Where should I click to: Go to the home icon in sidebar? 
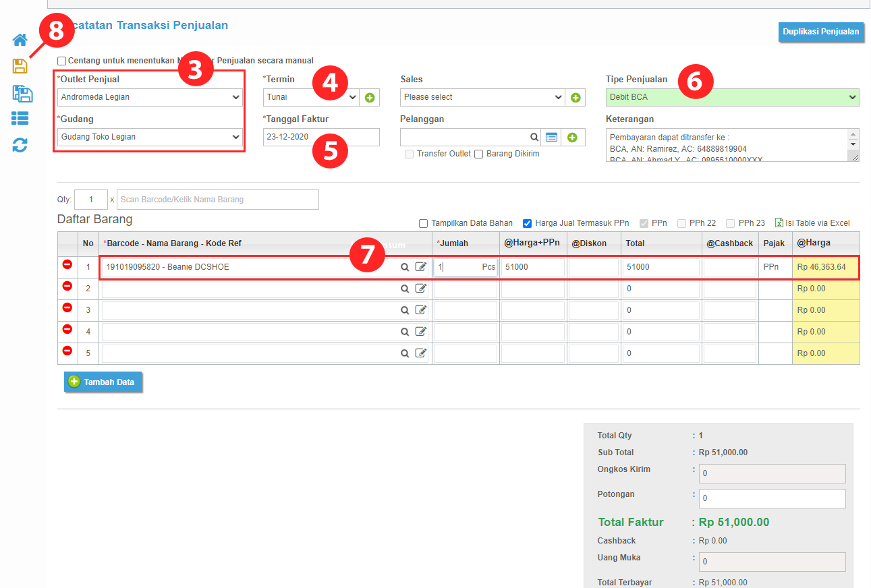point(20,40)
